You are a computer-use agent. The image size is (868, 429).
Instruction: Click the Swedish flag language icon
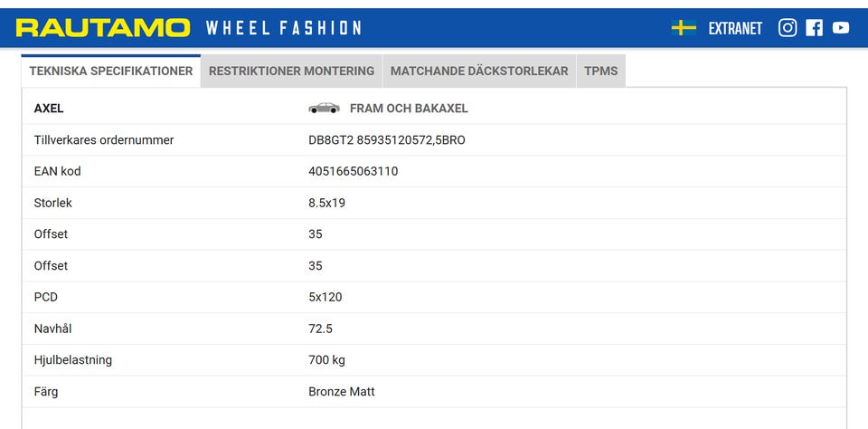684,28
